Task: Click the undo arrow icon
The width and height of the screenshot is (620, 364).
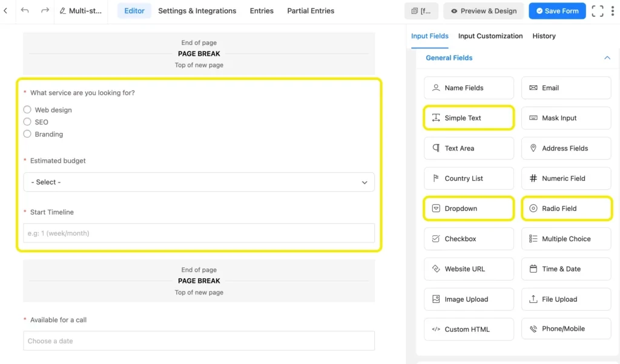Action: click(25, 11)
